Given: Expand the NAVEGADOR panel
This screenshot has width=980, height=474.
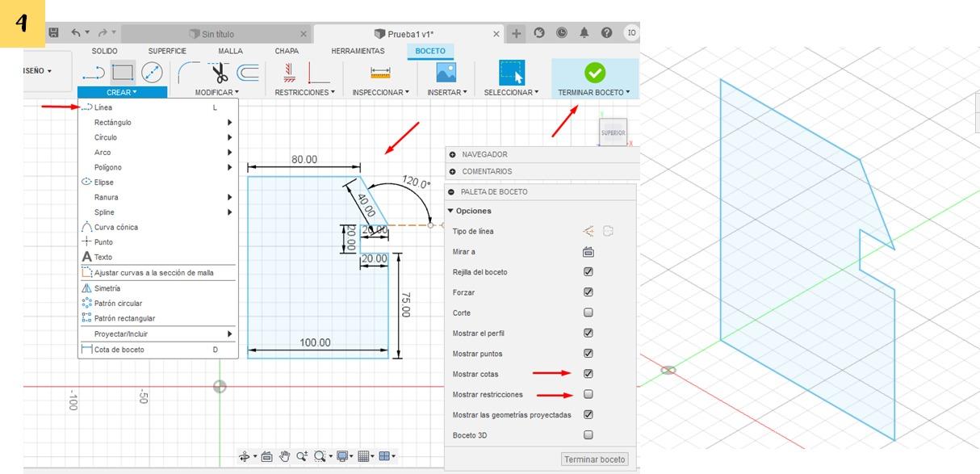Looking at the screenshot, I should (453, 154).
